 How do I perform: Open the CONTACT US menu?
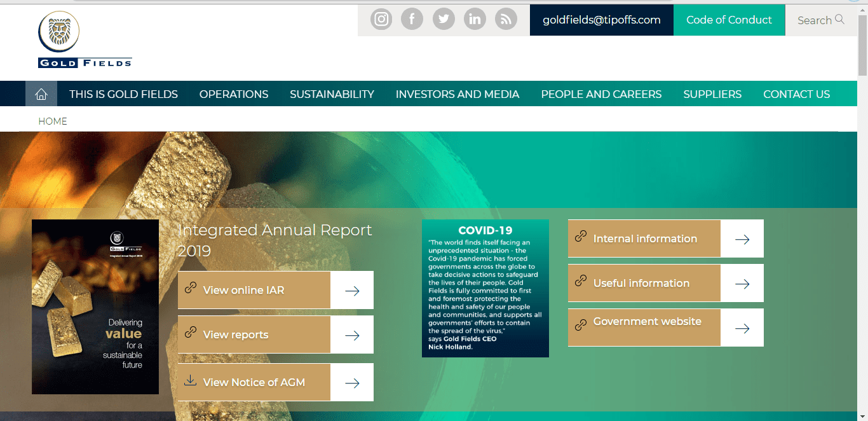(797, 94)
